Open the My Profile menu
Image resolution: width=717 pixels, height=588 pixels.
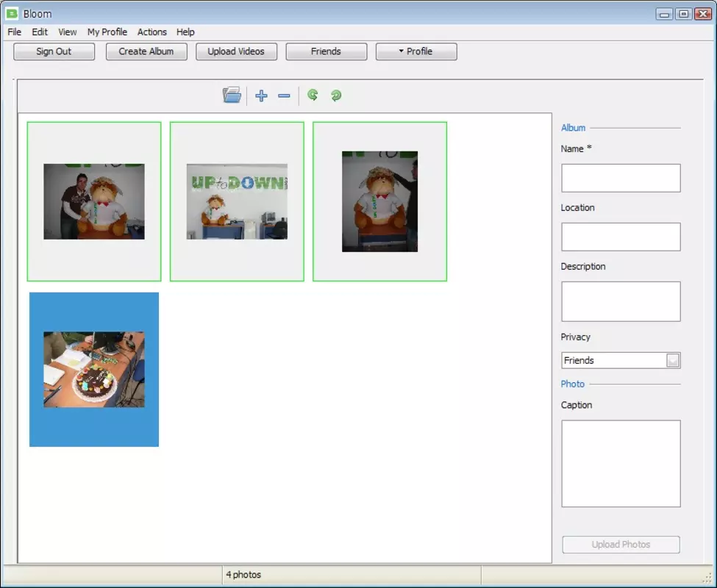tap(107, 32)
